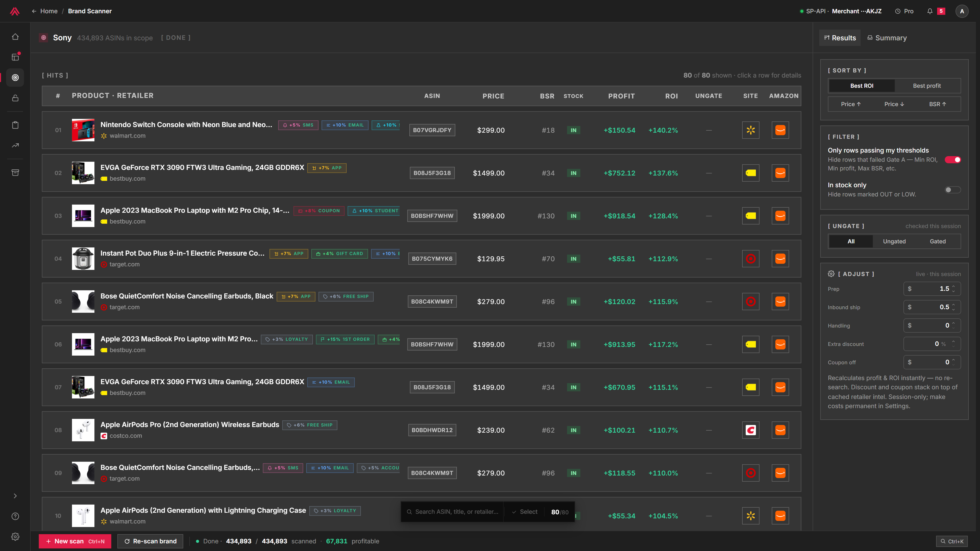This screenshot has width=980, height=551.
Task: Focus the Search ASIN, title, or retailer field
Action: tap(453, 512)
